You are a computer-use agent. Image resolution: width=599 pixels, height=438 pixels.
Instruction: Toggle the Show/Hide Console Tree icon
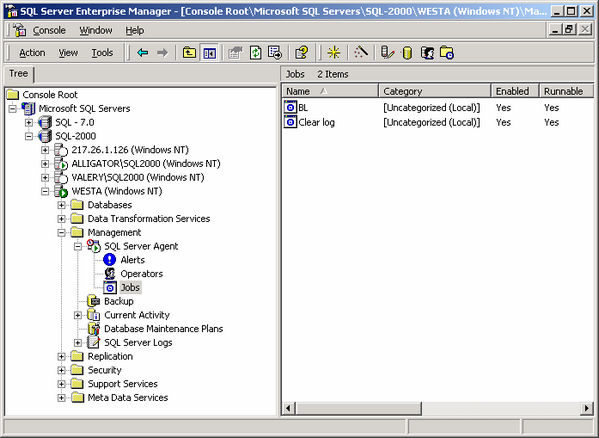pos(209,52)
